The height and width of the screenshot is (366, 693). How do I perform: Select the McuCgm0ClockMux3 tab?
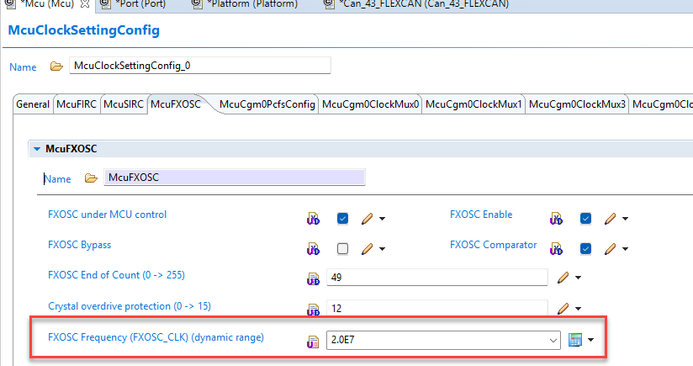tap(577, 104)
